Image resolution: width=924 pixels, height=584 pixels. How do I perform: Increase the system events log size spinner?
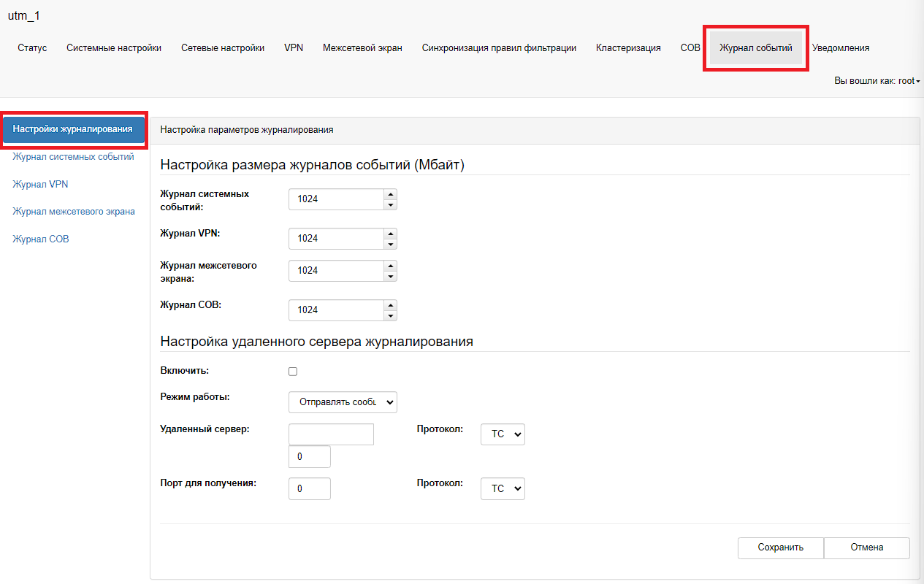tap(390, 194)
